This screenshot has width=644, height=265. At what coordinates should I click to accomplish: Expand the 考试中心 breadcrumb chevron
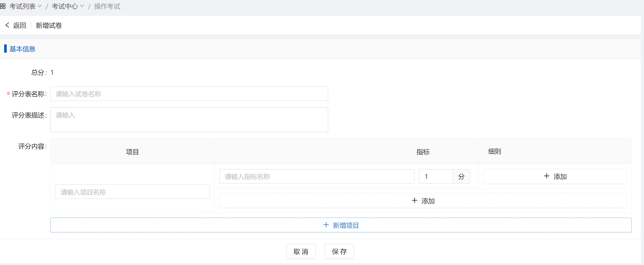pyautogui.click(x=82, y=6)
